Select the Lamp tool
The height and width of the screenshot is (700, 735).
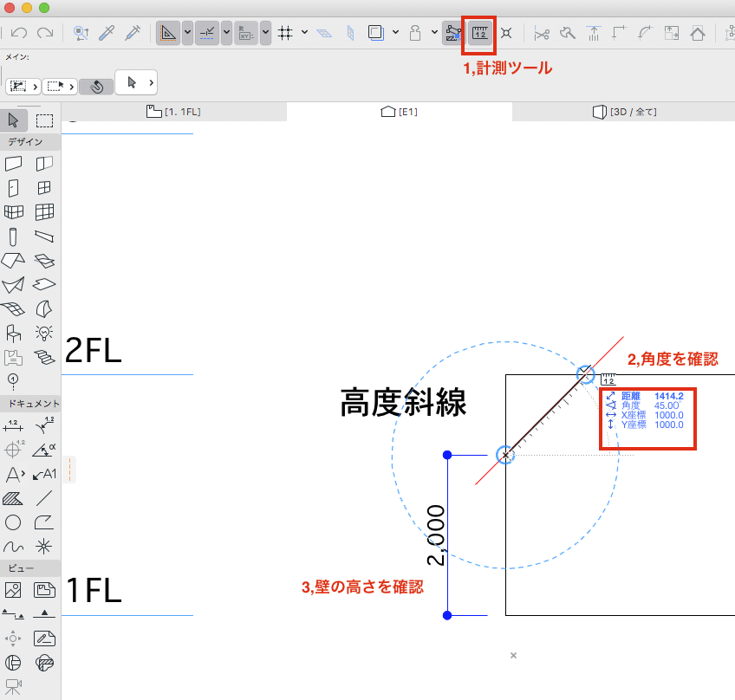[44, 333]
